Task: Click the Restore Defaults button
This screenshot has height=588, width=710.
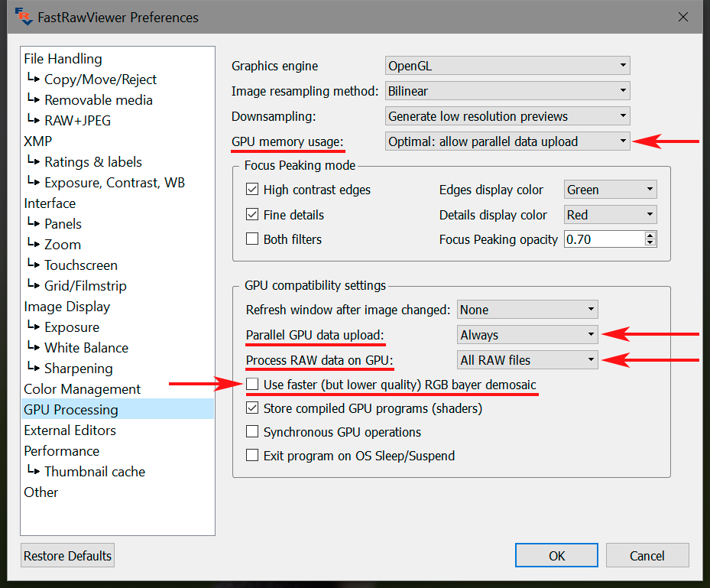Action: click(x=67, y=555)
